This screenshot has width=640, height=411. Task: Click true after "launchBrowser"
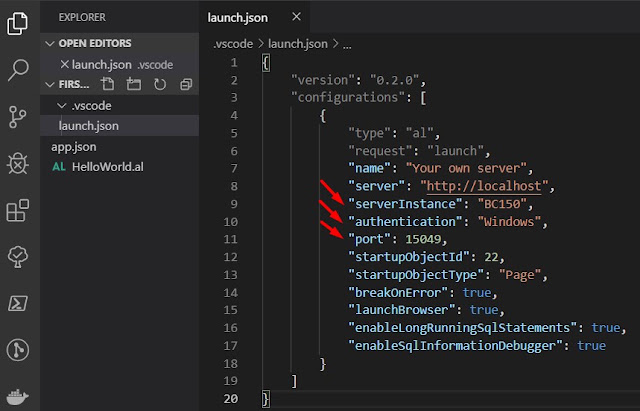pyautogui.click(x=484, y=310)
